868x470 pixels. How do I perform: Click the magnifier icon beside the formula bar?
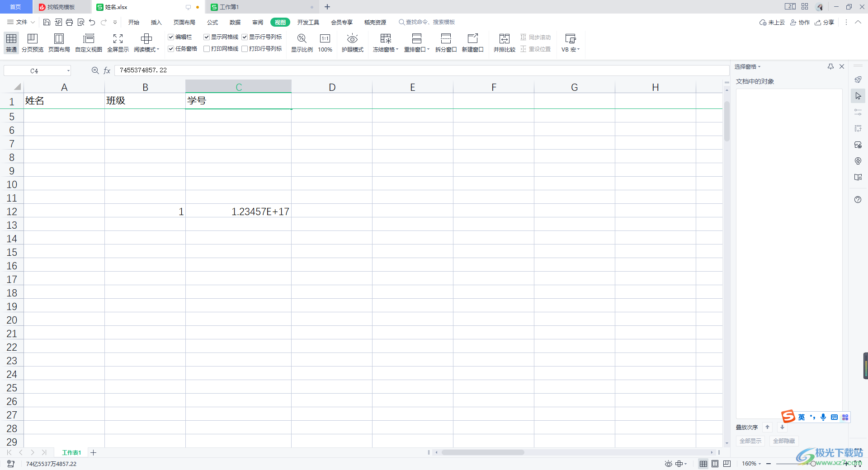pos(95,70)
